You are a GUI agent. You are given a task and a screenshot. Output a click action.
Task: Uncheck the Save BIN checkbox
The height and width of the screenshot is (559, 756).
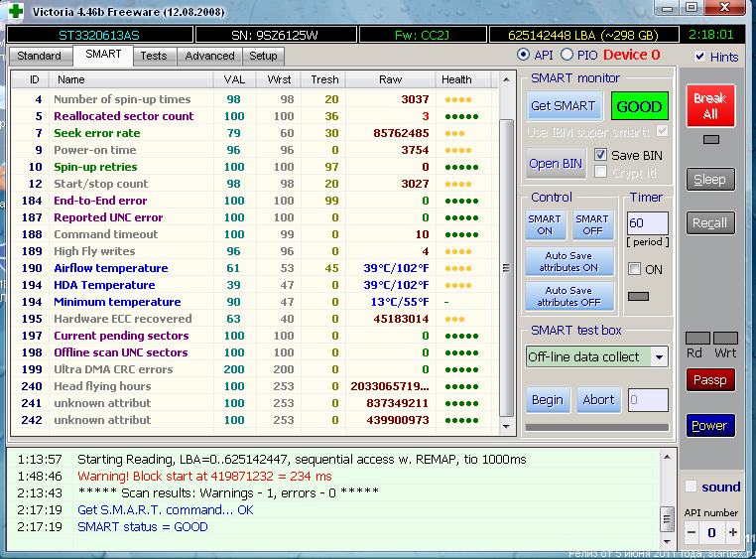[600, 155]
